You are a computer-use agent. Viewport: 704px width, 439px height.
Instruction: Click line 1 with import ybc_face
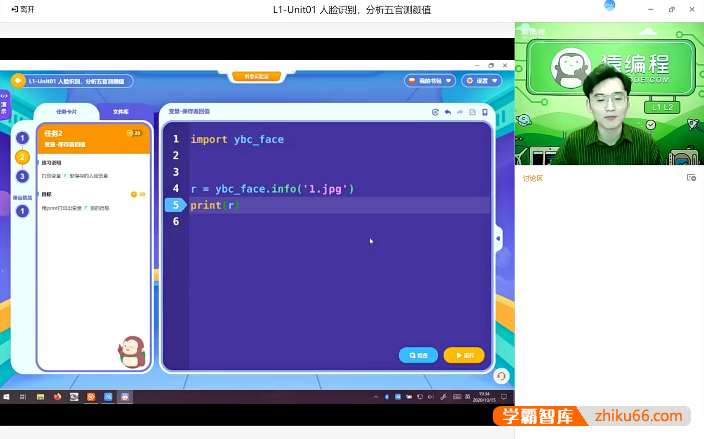tap(237, 139)
